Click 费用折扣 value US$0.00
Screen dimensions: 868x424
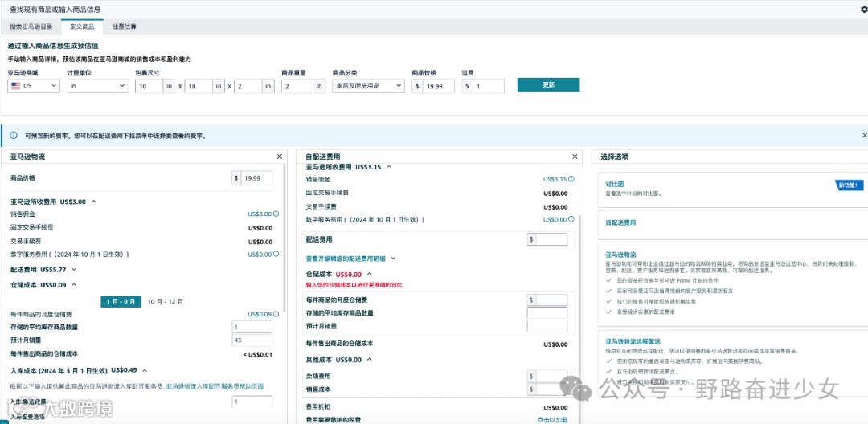coord(555,407)
